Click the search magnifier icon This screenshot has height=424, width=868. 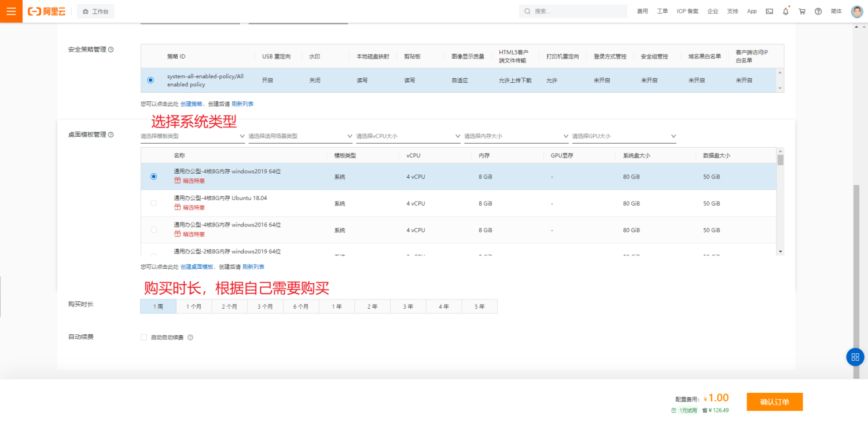coord(527,11)
